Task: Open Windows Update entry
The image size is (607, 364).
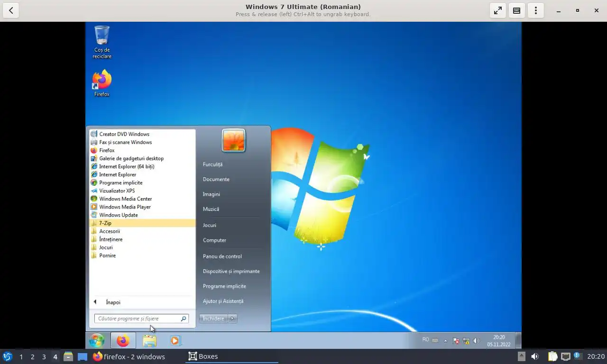Action: pos(142,215)
